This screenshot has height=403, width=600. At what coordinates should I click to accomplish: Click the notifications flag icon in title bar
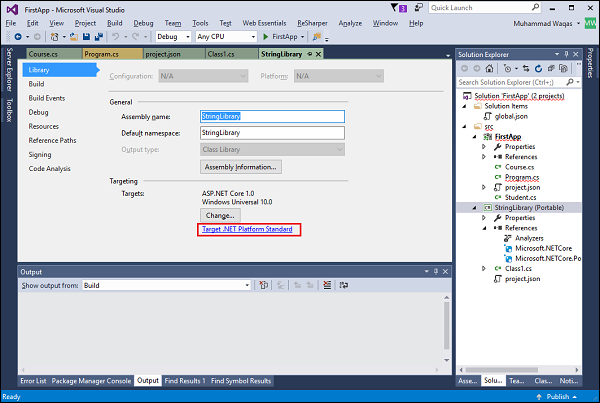[394, 8]
